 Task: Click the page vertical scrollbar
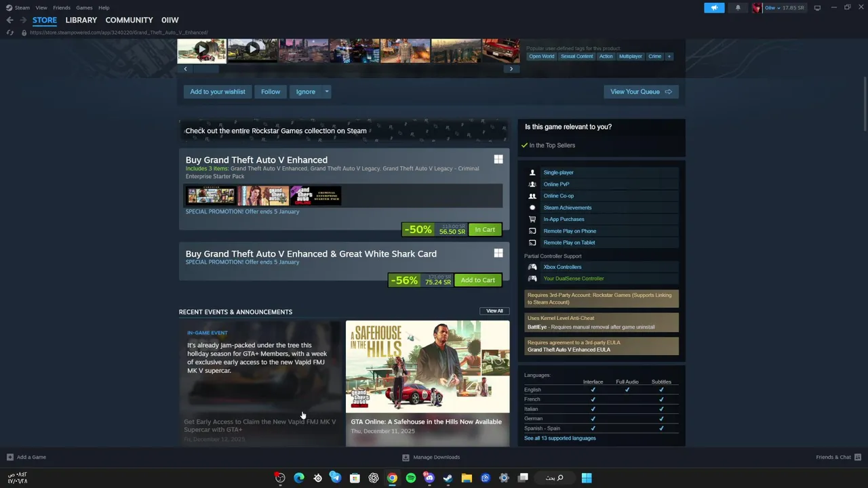tap(865, 105)
